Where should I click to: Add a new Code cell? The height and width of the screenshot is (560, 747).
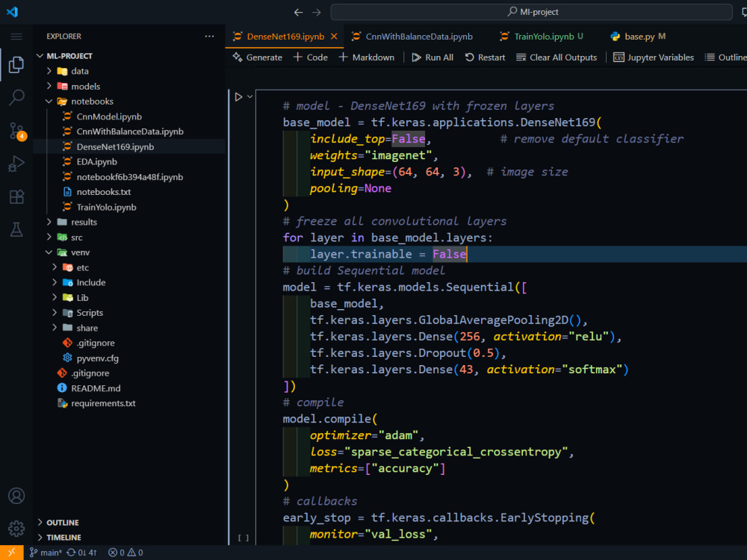coord(311,57)
